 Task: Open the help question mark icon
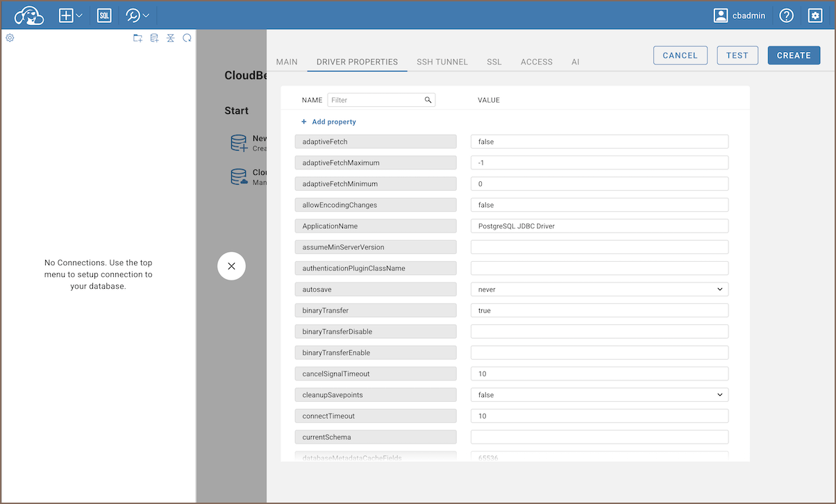pyautogui.click(x=786, y=15)
